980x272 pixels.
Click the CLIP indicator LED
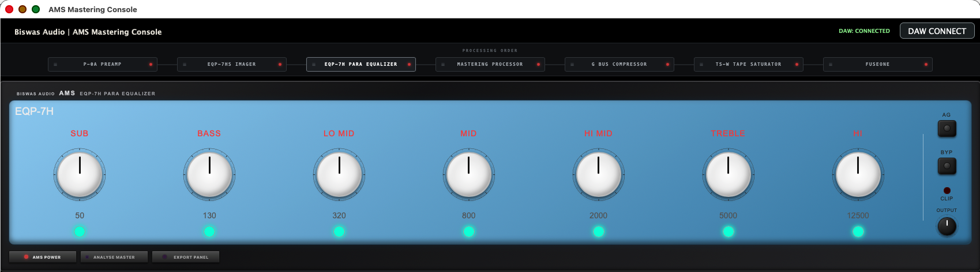[947, 191]
